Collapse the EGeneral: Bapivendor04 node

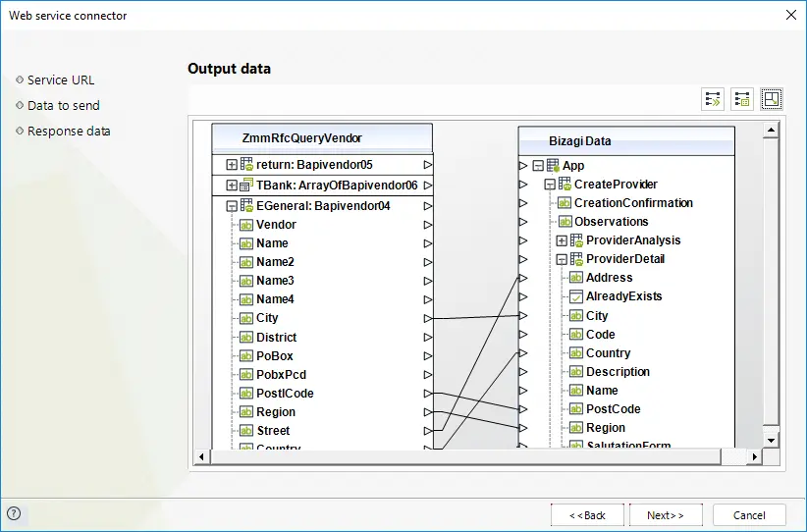(x=232, y=206)
